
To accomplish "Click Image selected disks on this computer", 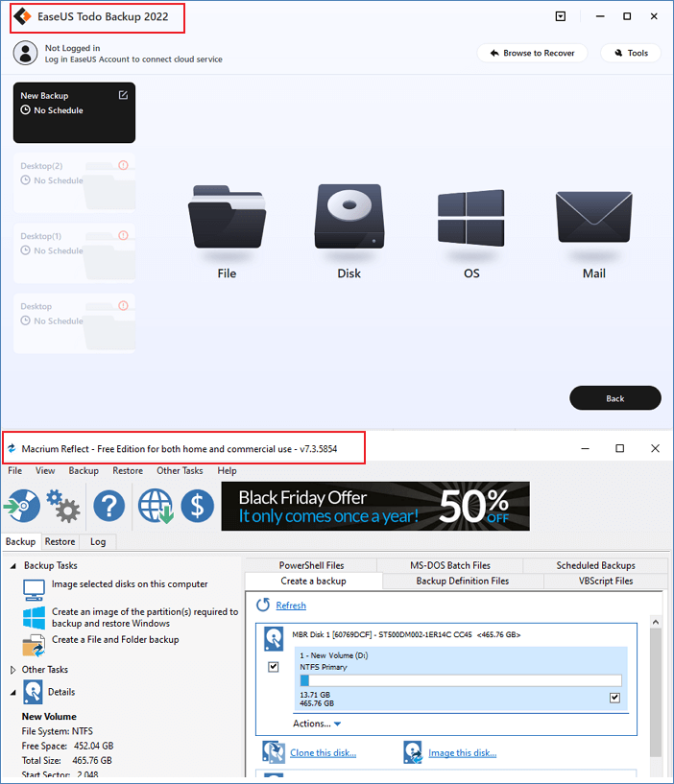I will pos(130,584).
